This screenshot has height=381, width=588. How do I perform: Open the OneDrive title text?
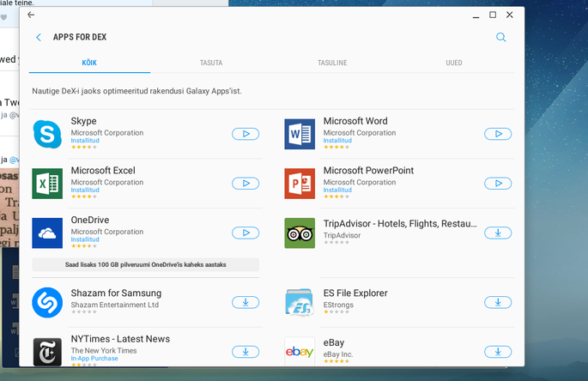click(90, 221)
